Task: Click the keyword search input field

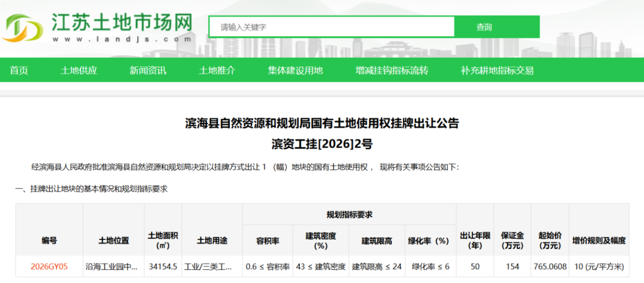Action: click(332, 27)
